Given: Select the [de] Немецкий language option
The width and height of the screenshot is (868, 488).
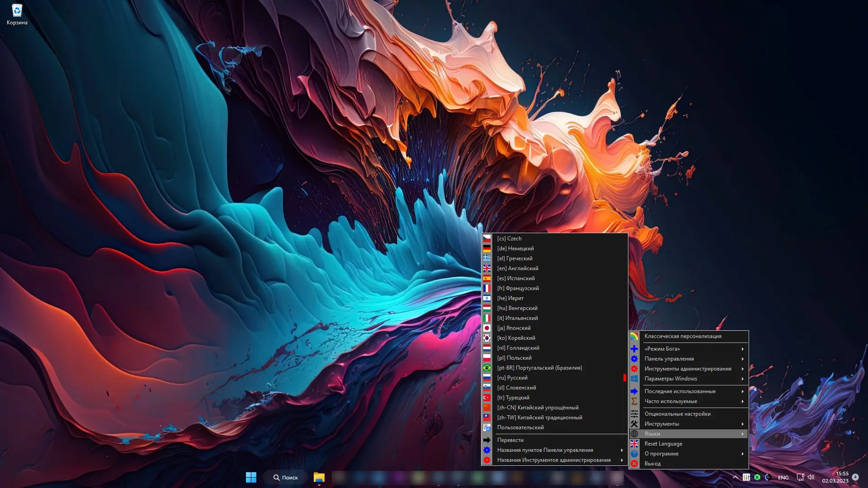Looking at the screenshot, I should [515, 249].
